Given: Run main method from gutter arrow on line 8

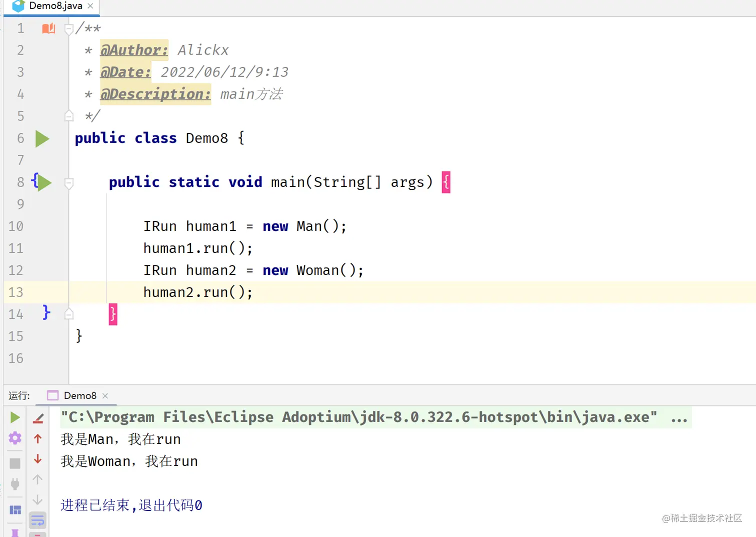Looking at the screenshot, I should tap(44, 182).
